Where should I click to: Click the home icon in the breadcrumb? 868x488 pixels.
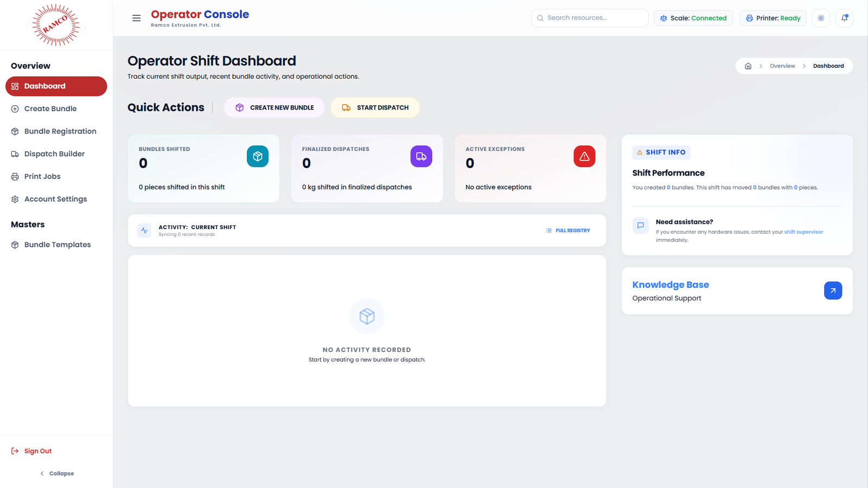click(x=748, y=66)
